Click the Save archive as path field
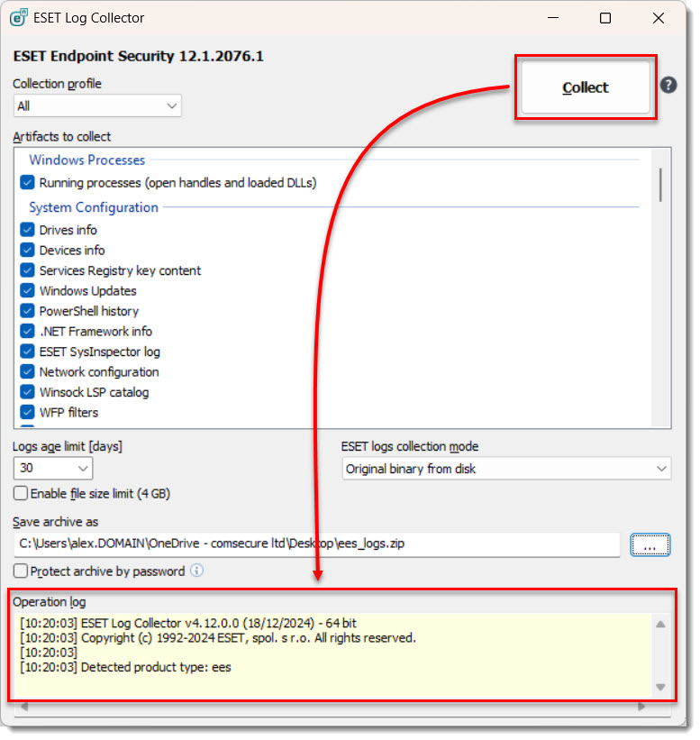 [x=318, y=546]
